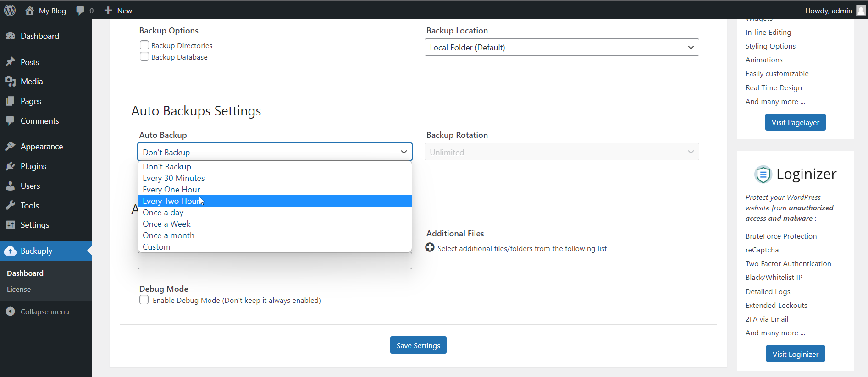Select Custom backup option
The height and width of the screenshot is (377, 868).
[x=275, y=246]
